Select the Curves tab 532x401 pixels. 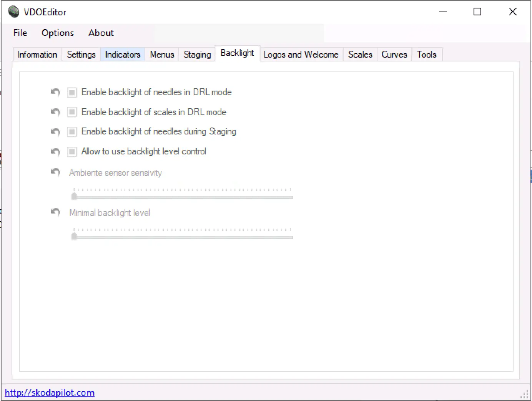pyautogui.click(x=394, y=55)
